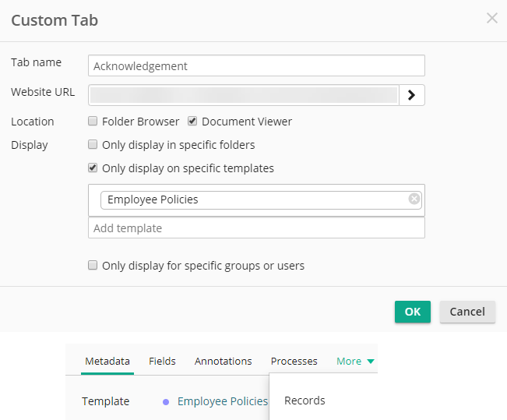Enable Only display in specific folders

tap(93, 145)
